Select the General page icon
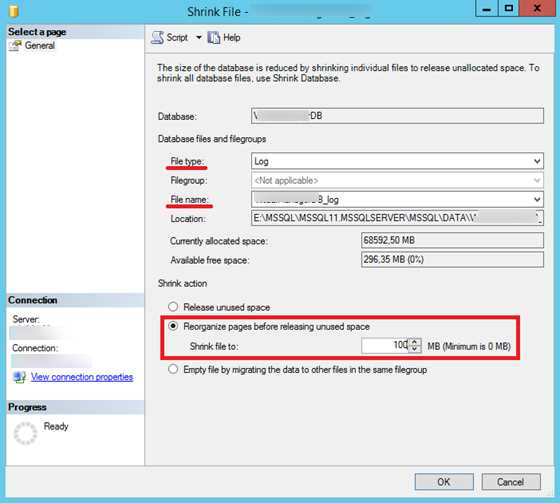The height and width of the screenshot is (503, 560). (x=15, y=46)
